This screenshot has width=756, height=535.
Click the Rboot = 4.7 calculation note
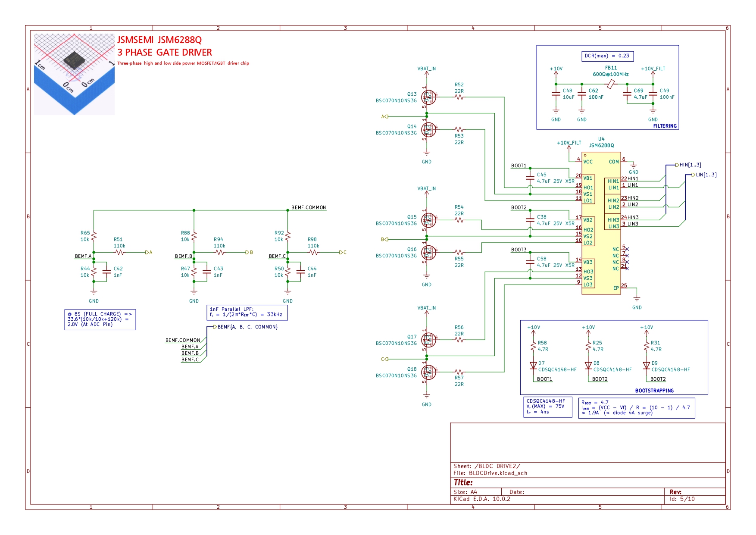tap(637, 408)
